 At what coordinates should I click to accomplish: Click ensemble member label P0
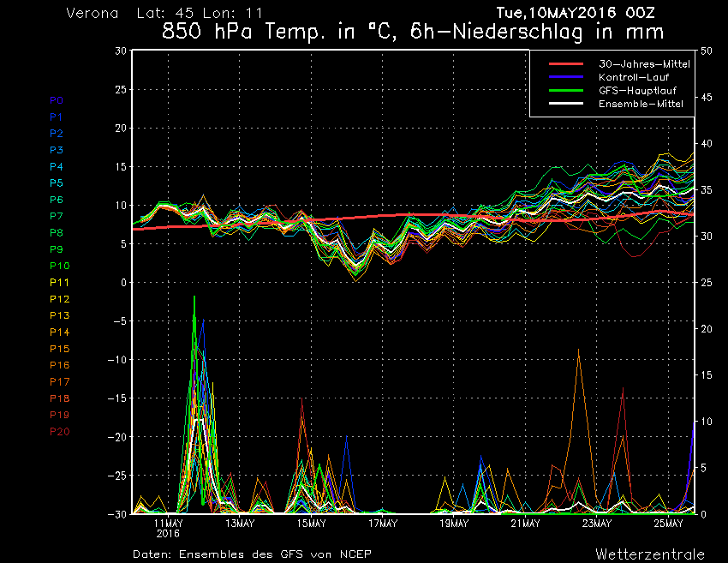[x=57, y=100]
